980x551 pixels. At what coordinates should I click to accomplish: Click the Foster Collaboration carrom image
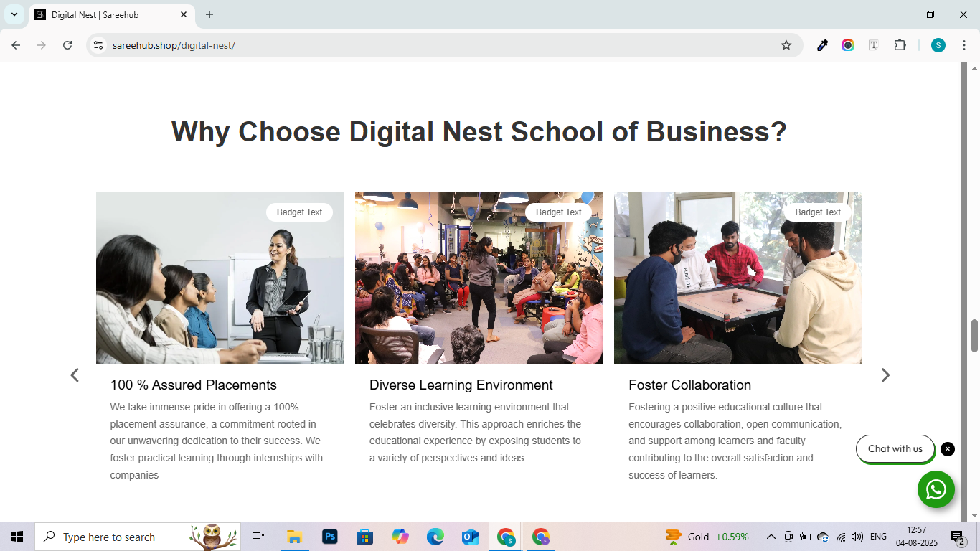click(x=738, y=278)
